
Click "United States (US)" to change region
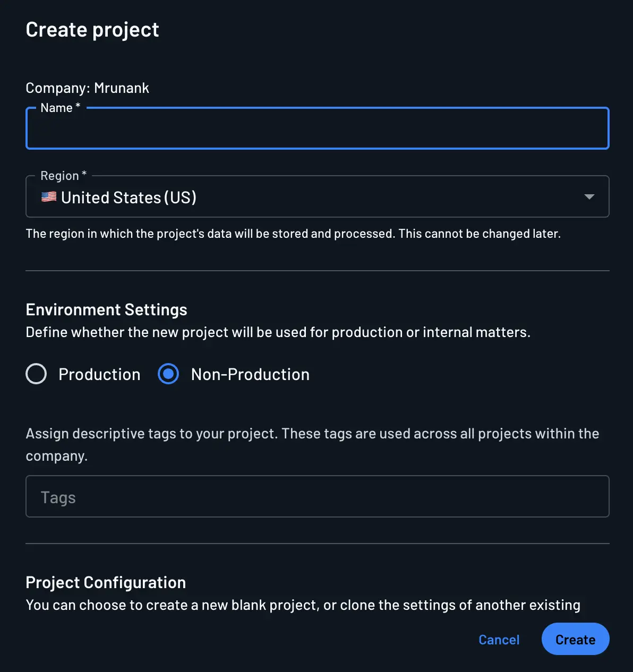click(129, 197)
